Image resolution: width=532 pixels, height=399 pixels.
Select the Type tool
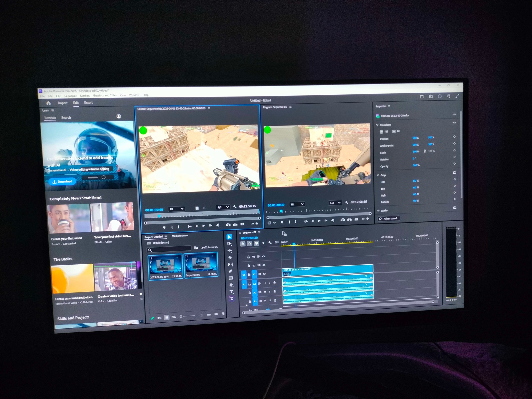pyautogui.click(x=231, y=292)
